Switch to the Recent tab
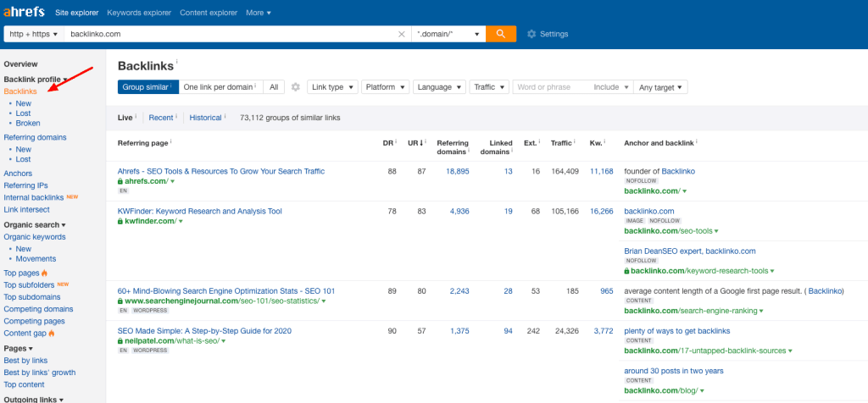Screen dimensions: 868x403 coord(160,118)
